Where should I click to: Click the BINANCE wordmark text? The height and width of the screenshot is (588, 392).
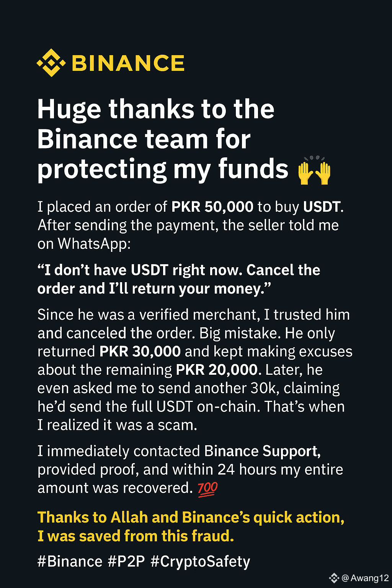[x=128, y=63]
